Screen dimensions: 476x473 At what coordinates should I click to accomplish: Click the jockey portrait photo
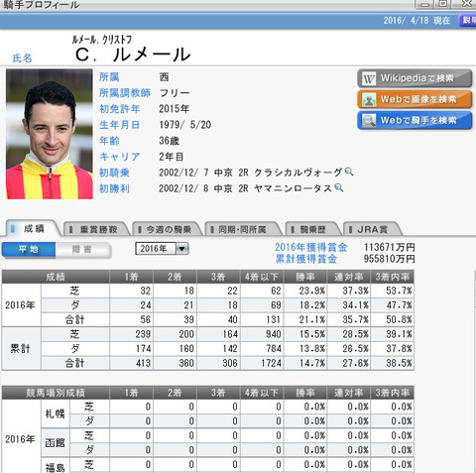click(x=50, y=134)
